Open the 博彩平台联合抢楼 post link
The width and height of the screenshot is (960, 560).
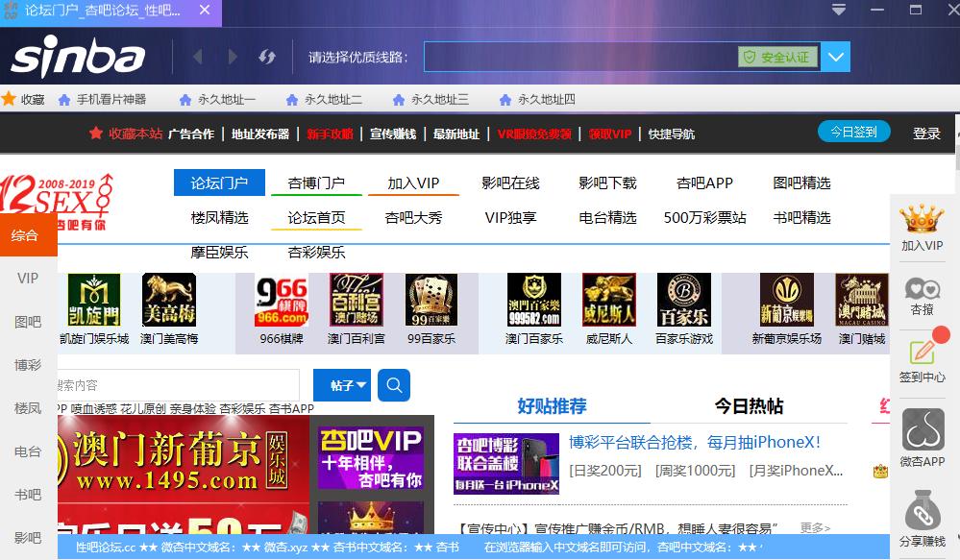pyautogui.click(x=695, y=443)
